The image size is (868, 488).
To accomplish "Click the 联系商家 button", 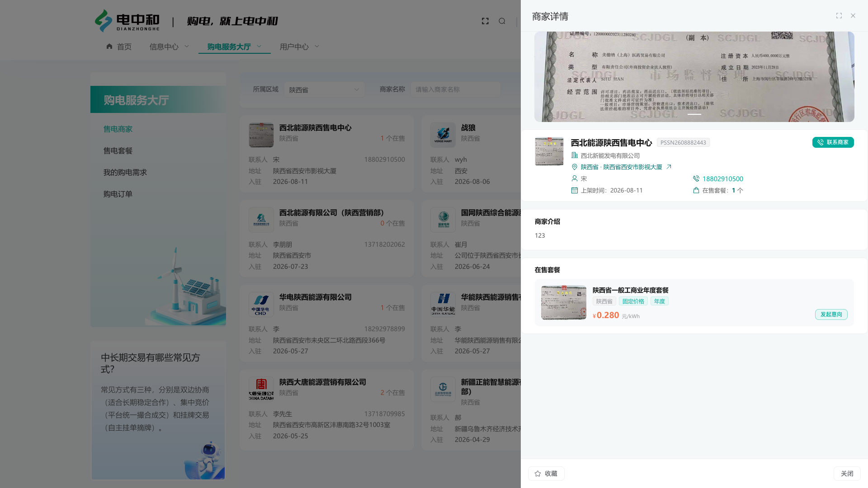I will point(833,142).
